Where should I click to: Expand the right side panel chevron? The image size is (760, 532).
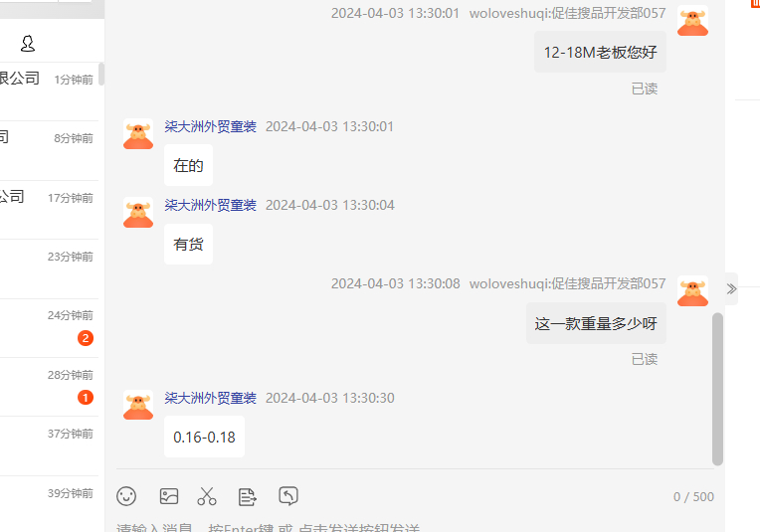[732, 289]
